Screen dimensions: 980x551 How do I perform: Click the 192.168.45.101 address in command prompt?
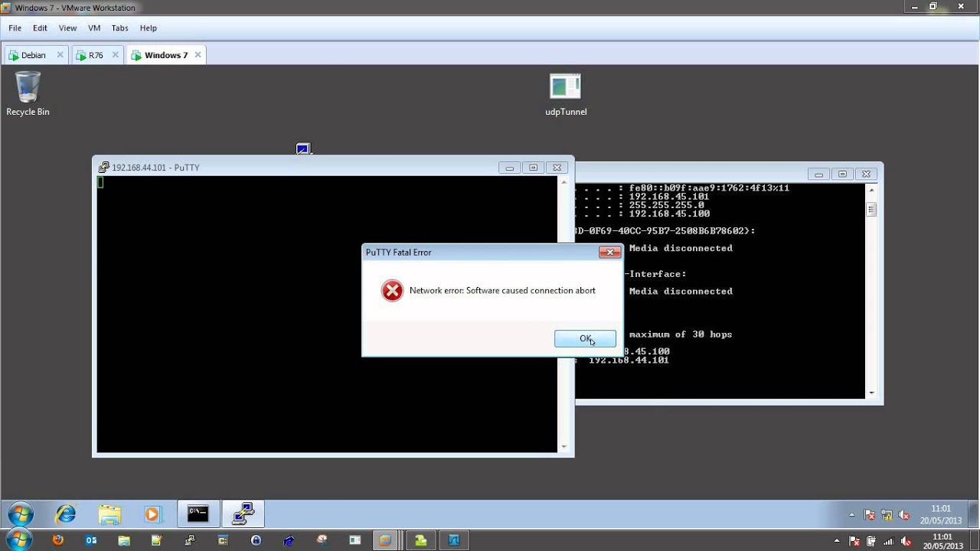pyautogui.click(x=669, y=197)
